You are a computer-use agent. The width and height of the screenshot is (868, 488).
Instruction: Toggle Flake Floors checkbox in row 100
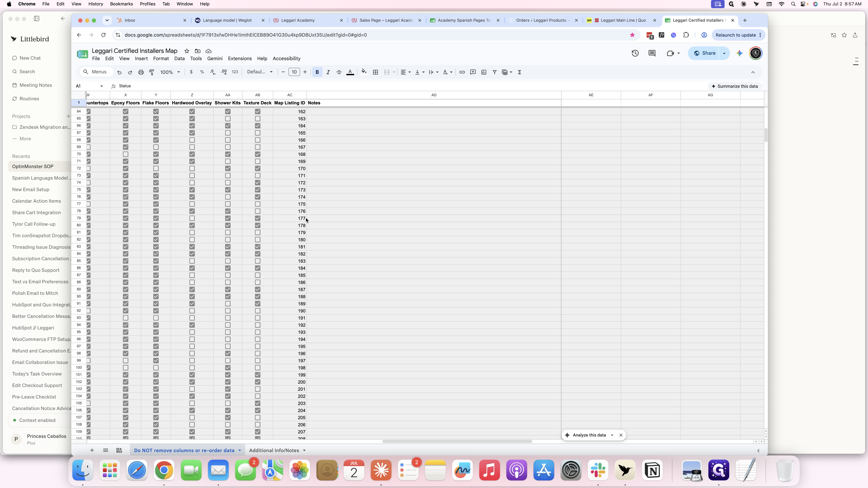tap(156, 368)
